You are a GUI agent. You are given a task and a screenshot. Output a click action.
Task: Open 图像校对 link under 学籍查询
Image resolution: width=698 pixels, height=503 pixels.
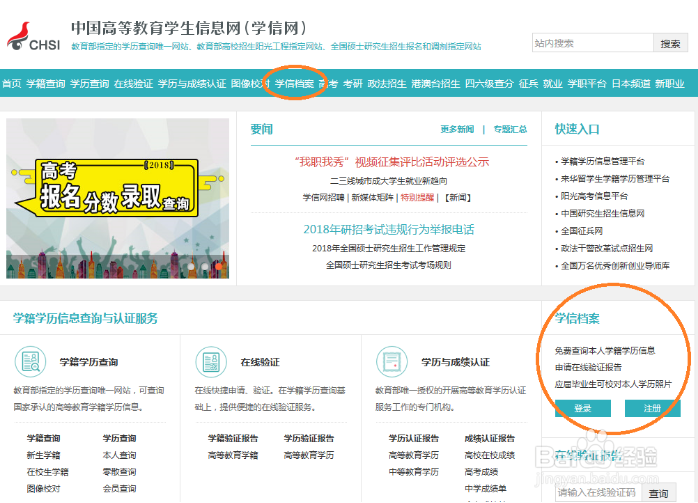click(x=43, y=488)
